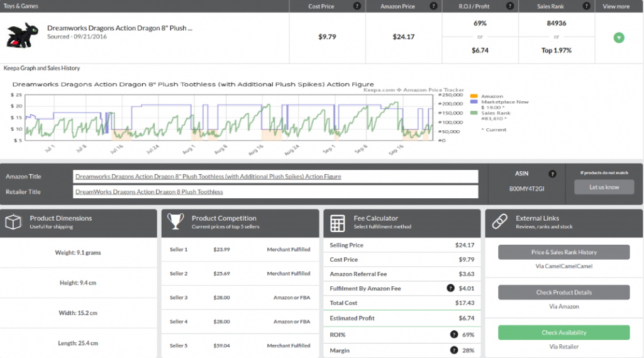Click the Keepa Graph and Sales History heading
This screenshot has width=644, height=358.
(x=42, y=68)
